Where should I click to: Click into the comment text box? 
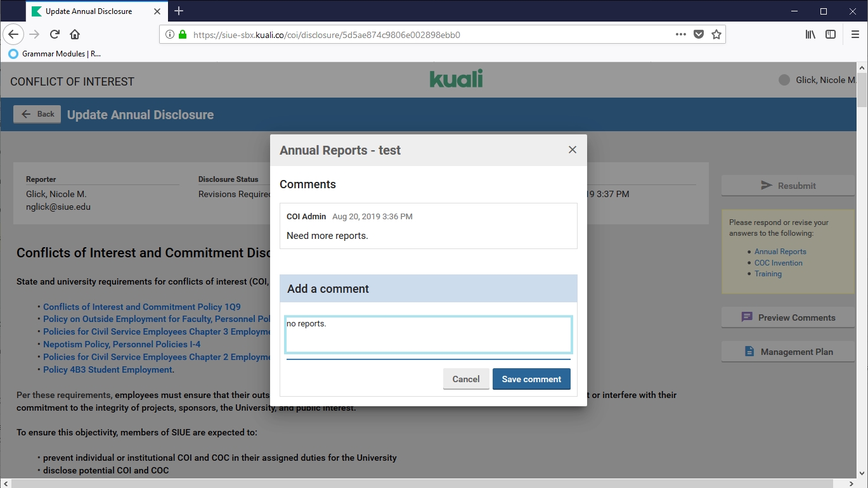pyautogui.click(x=428, y=335)
